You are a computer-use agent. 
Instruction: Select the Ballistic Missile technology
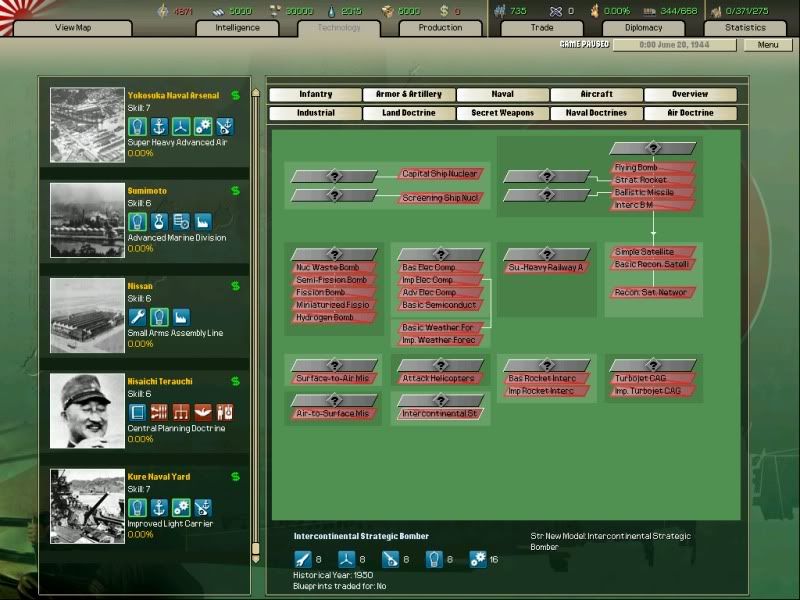point(652,192)
